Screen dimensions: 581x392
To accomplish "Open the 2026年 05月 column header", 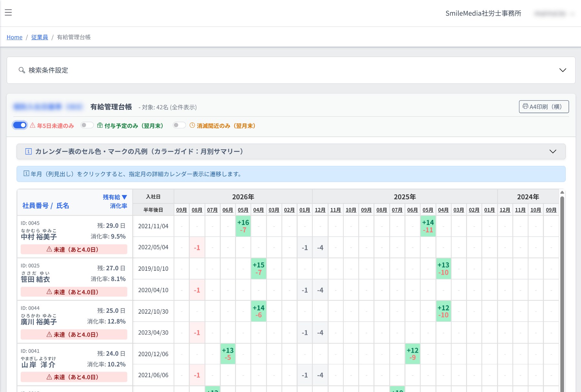I will click(x=243, y=210).
